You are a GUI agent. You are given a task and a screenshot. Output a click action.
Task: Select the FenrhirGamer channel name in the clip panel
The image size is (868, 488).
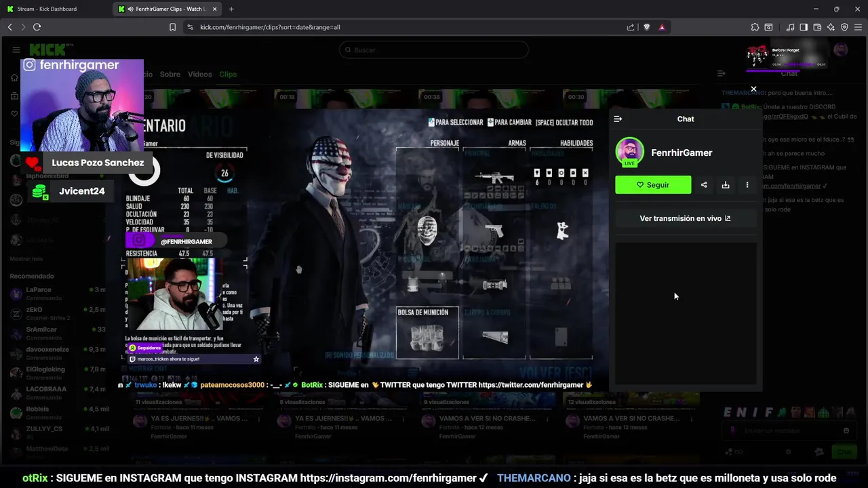click(682, 152)
